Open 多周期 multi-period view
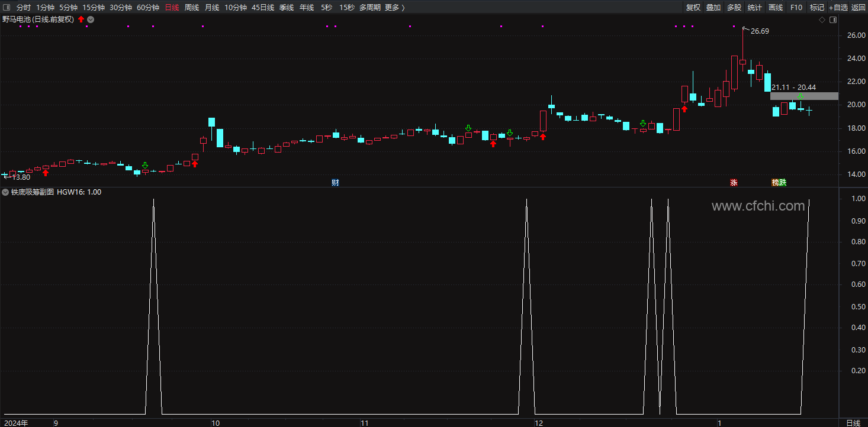This screenshot has height=427, width=868. (x=369, y=8)
